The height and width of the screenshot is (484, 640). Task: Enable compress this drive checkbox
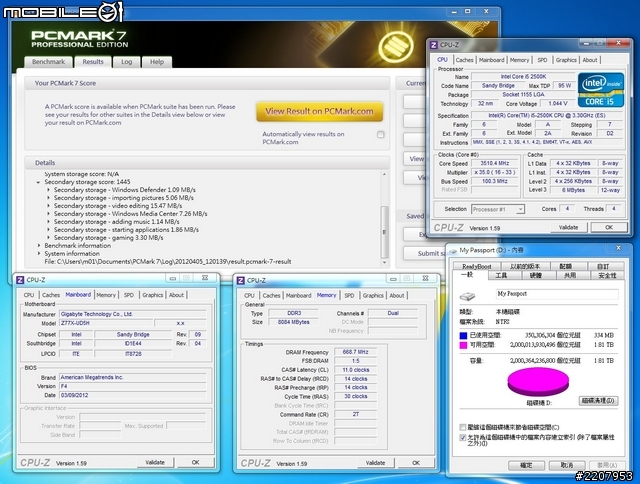(462, 427)
